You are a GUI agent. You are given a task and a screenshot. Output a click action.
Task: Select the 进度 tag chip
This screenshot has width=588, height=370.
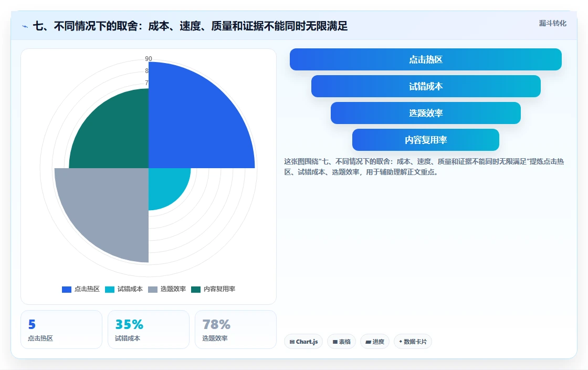click(x=375, y=342)
